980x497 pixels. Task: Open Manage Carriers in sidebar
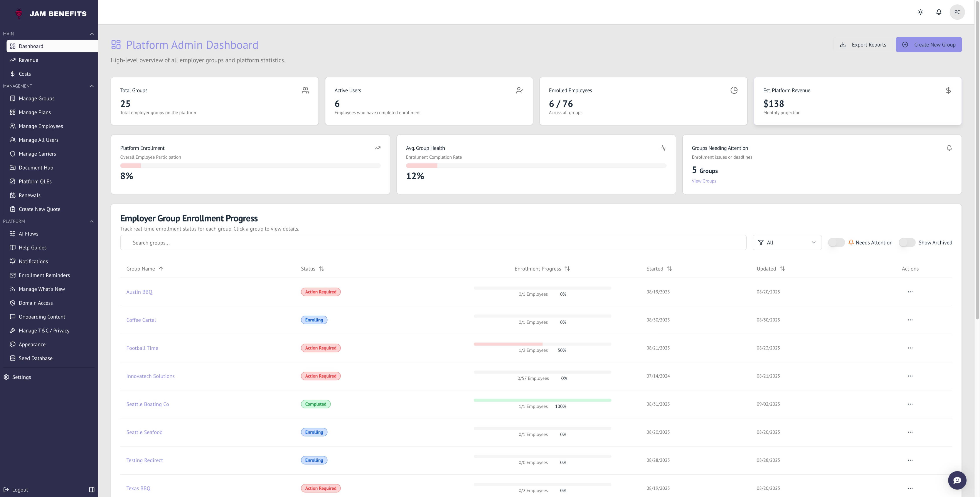[x=37, y=154]
